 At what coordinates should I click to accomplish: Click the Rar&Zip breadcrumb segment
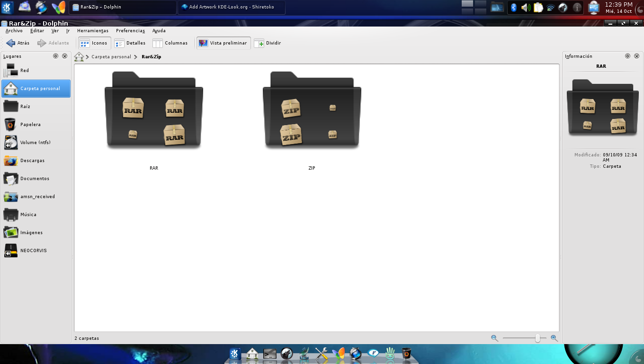pyautogui.click(x=152, y=57)
